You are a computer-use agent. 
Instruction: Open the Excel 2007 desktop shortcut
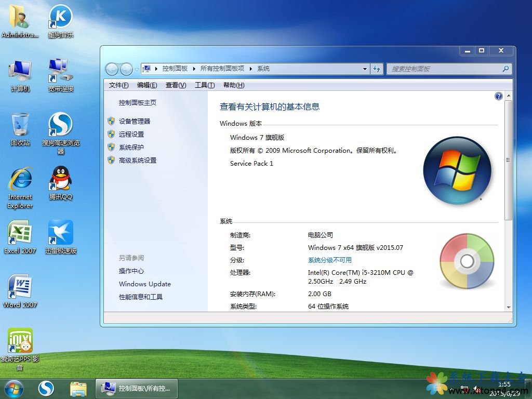pos(20,237)
